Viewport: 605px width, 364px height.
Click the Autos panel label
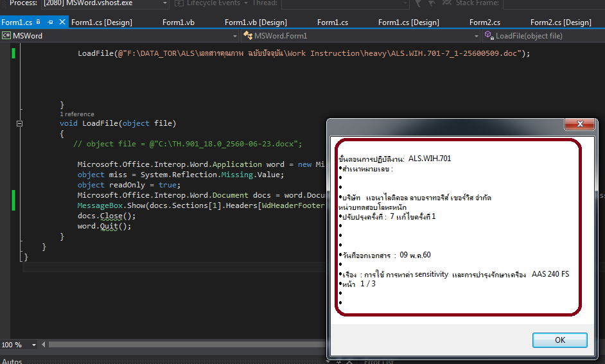pos(12,361)
